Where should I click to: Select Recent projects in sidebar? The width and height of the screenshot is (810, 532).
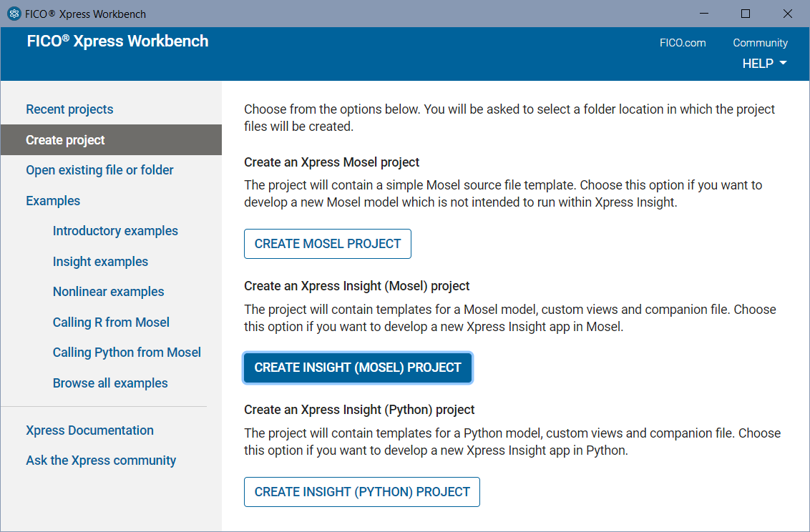pos(69,109)
